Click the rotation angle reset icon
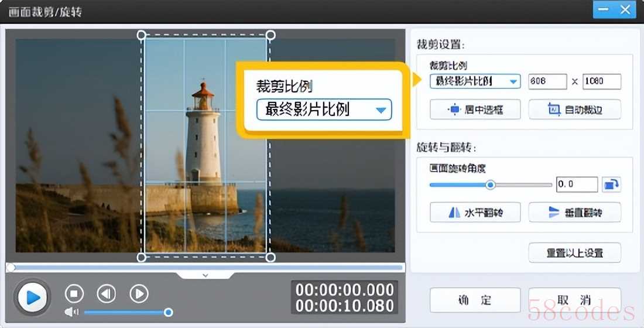The width and height of the screenshot is (644, 328). click(611, 184)
